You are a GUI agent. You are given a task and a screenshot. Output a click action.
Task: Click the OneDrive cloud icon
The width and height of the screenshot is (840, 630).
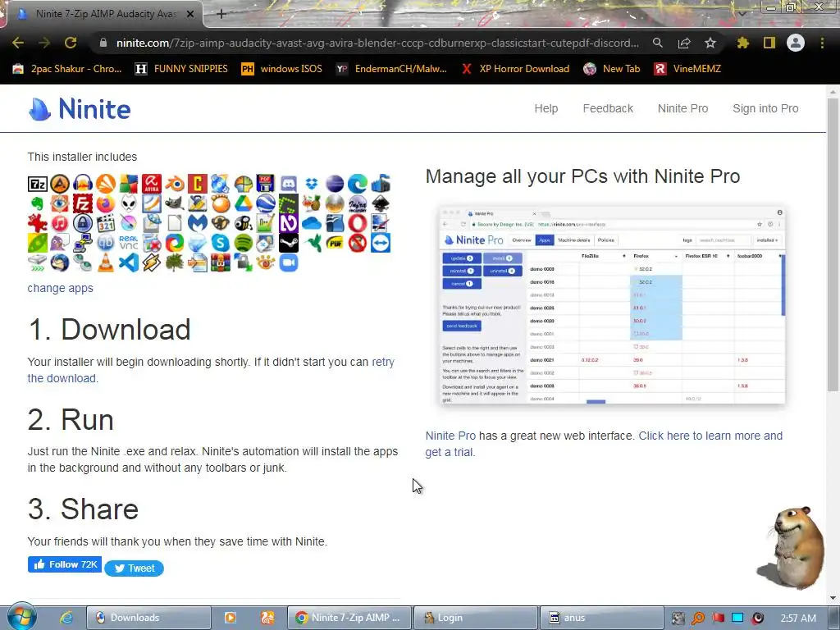pos(312,223)
